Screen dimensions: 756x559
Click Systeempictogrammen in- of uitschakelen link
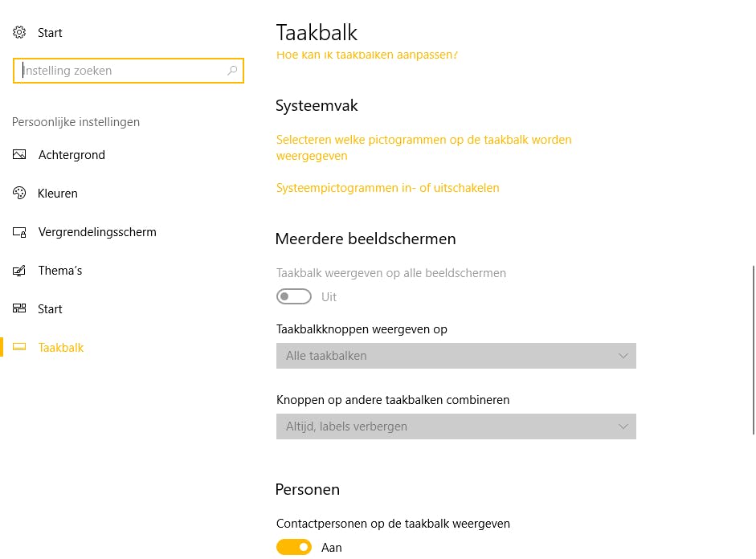[387, 188]
